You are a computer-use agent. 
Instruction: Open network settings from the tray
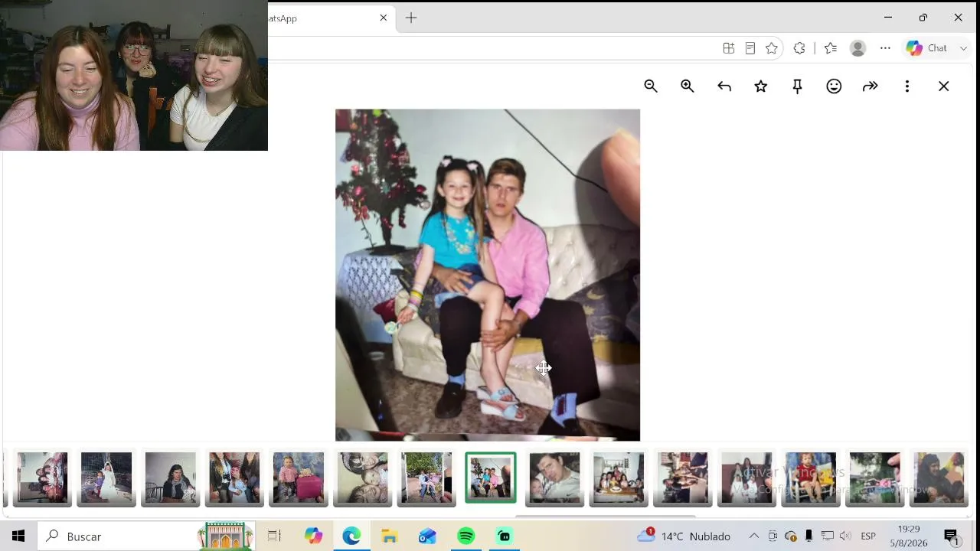[827, 536]
